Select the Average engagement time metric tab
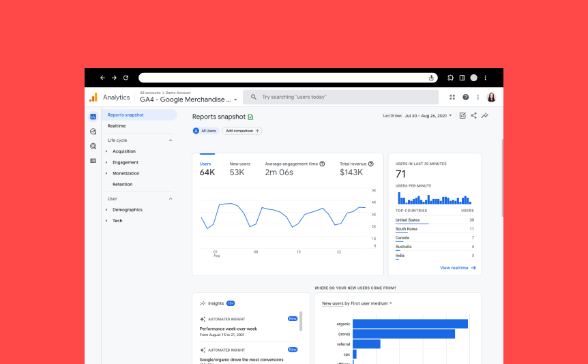 (x=295, y=168)
